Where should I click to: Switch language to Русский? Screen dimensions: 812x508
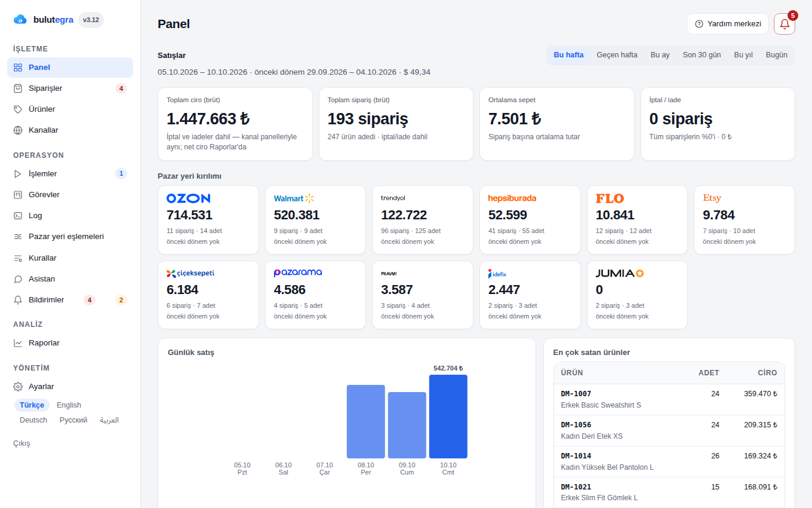(x=73, y=420)
